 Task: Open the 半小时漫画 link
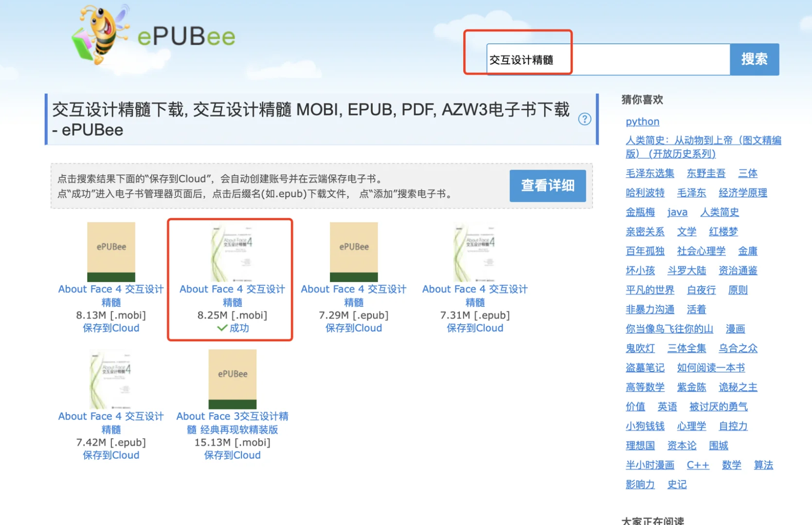(x=650, y=465)
